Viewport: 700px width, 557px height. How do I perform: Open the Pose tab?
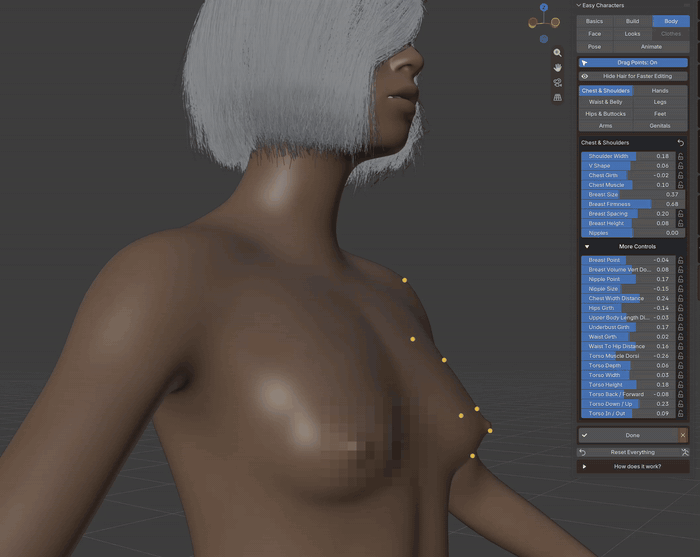(x=594, y=46)
